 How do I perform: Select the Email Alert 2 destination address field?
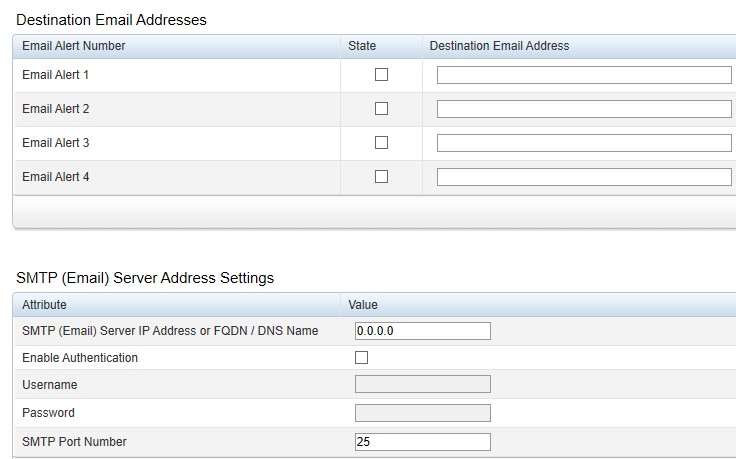click(584, 109)
